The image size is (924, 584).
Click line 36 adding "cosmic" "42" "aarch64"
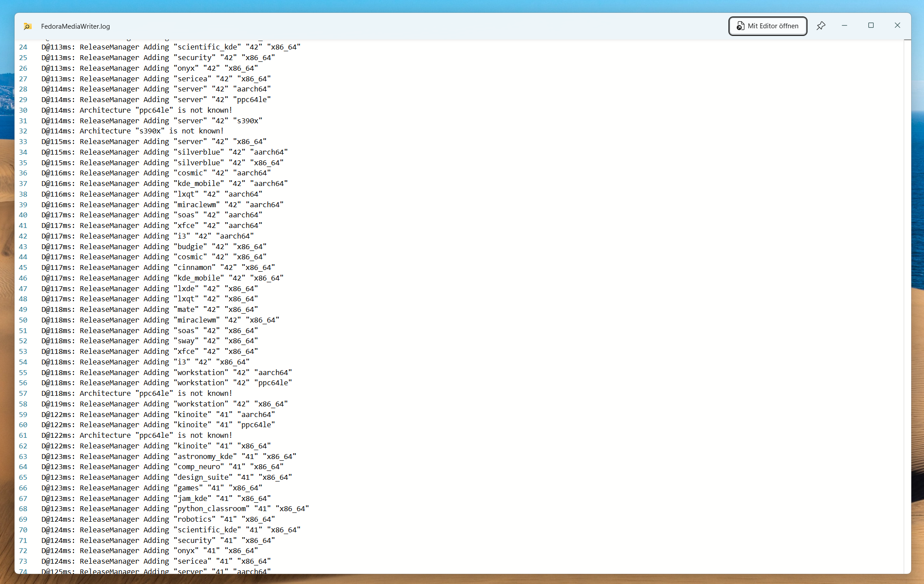click(156, 173)
